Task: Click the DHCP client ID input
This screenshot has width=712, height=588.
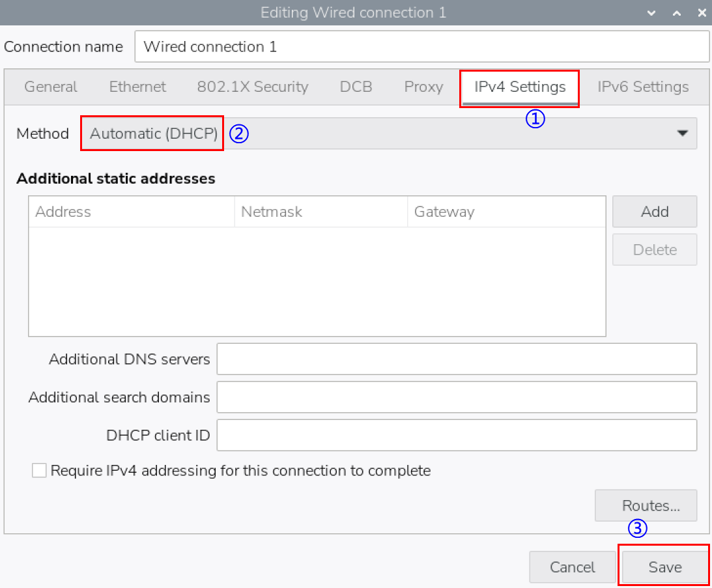Action: pyautogui.click(x=456, y=436)
